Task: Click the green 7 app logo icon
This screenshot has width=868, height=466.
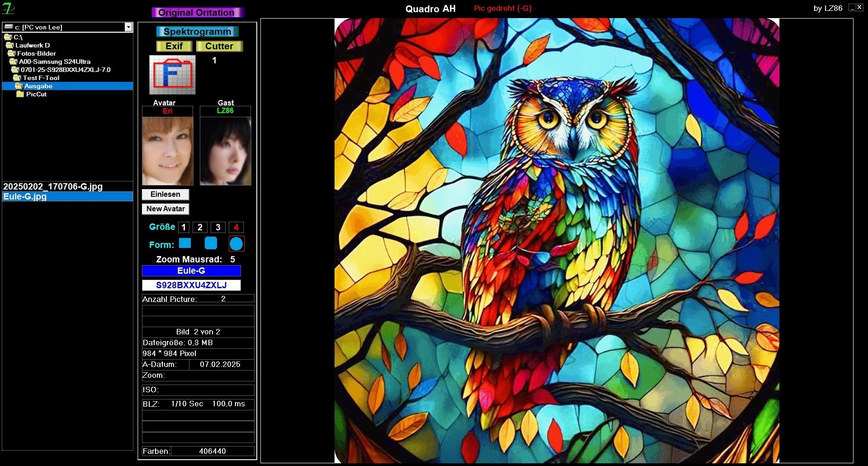Action: pyautogui.click(x=8, y=8)
